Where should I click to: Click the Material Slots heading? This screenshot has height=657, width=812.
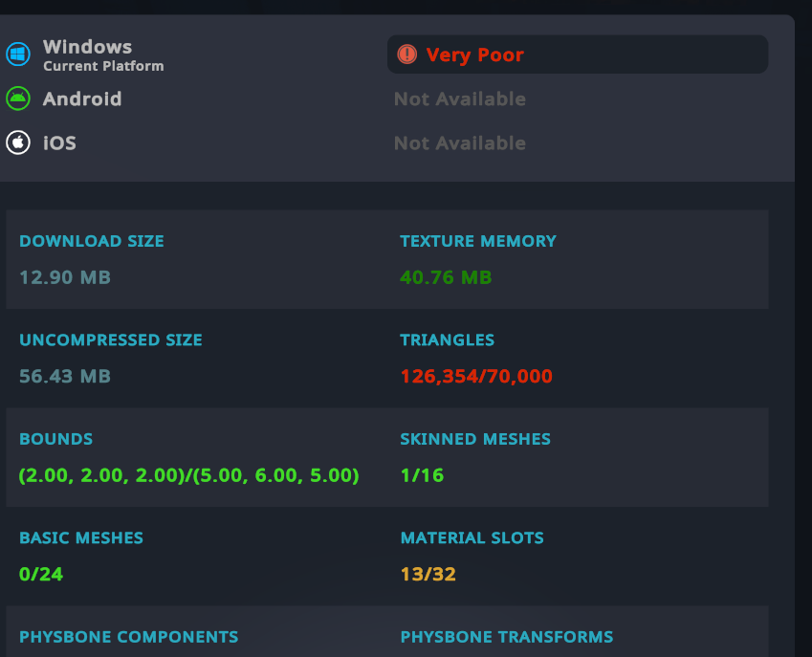(x=472, y=537)
